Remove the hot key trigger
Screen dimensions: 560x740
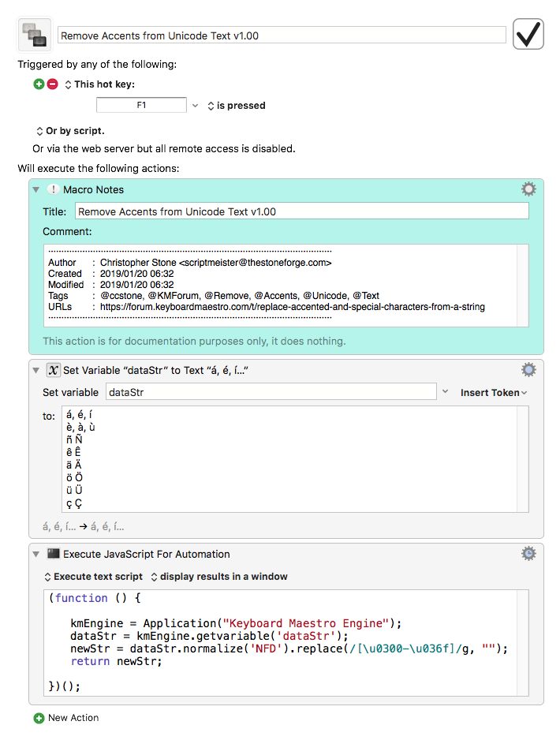[x=53, y=84]
